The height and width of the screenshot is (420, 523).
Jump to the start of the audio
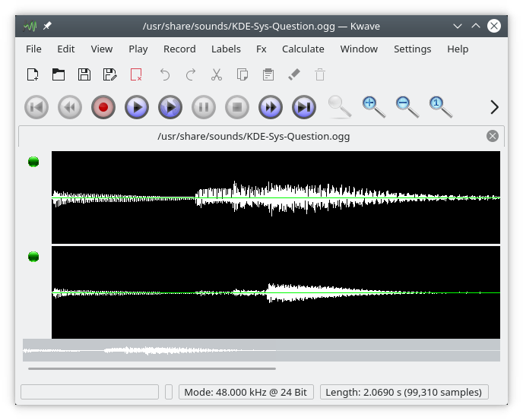tap(36, 108)
